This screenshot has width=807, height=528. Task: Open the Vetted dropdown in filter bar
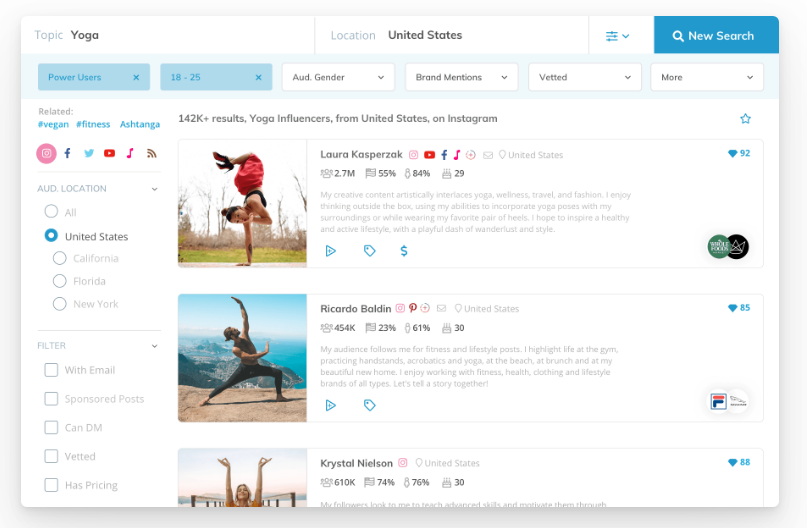[585, 77]
